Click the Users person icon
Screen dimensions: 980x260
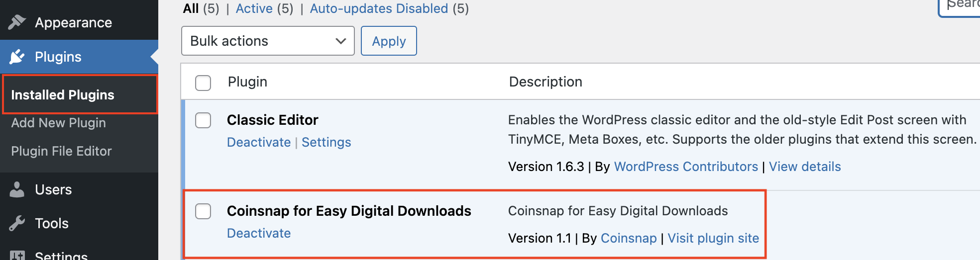(x=17, y=189)
